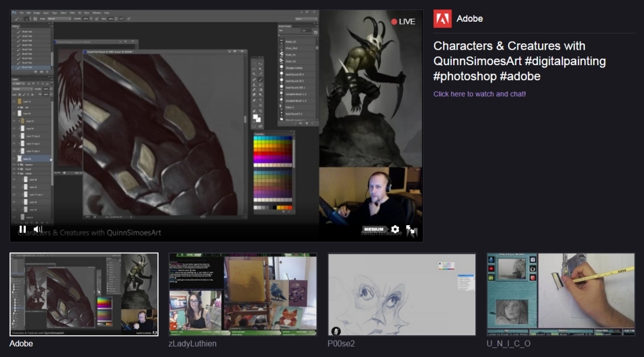Switch the player to fullscreen
This screenshot has height=357, width=644.
411,230
